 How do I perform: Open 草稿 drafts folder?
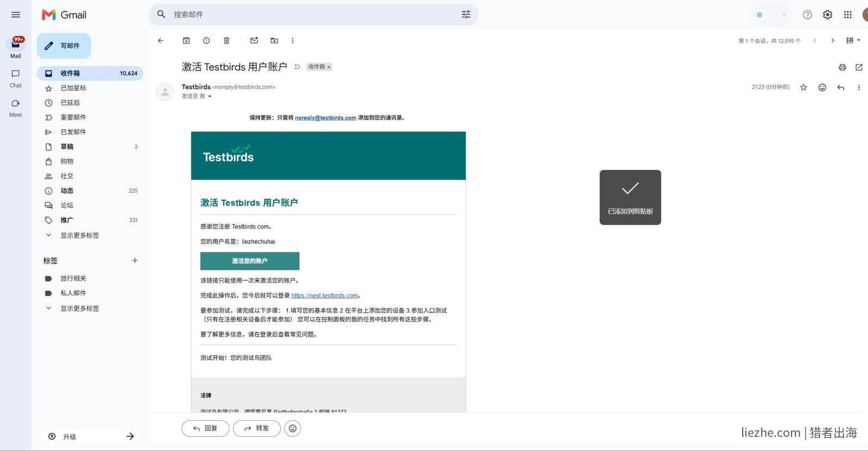(90, 147)
